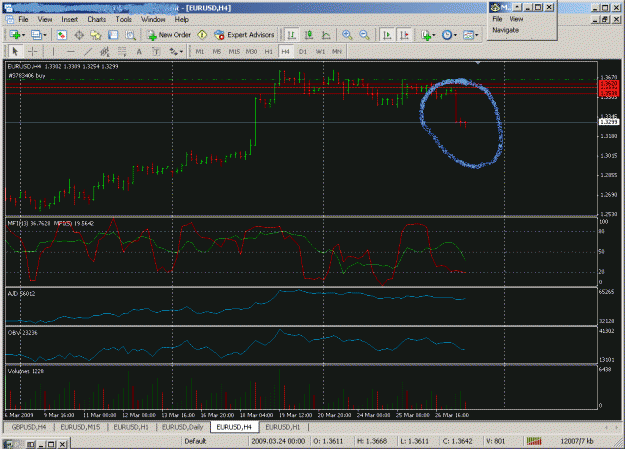625x449 pixels.
Task: Open the Strategy Tester magnifier icon
Action: (130, 35)
